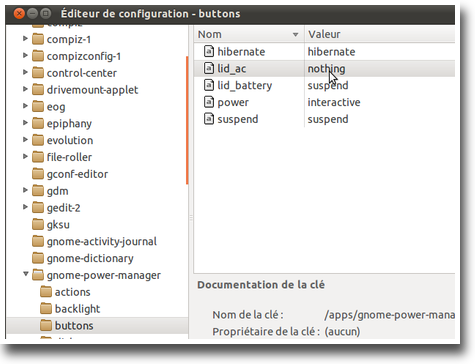Click the eog folder icon
Image resolution: width=475 pixels, height=364 pixels.
[x=38, y=106]
